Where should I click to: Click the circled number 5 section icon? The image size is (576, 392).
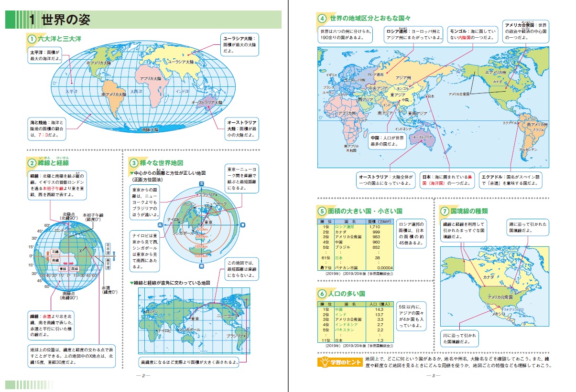[x=322, y=211]
